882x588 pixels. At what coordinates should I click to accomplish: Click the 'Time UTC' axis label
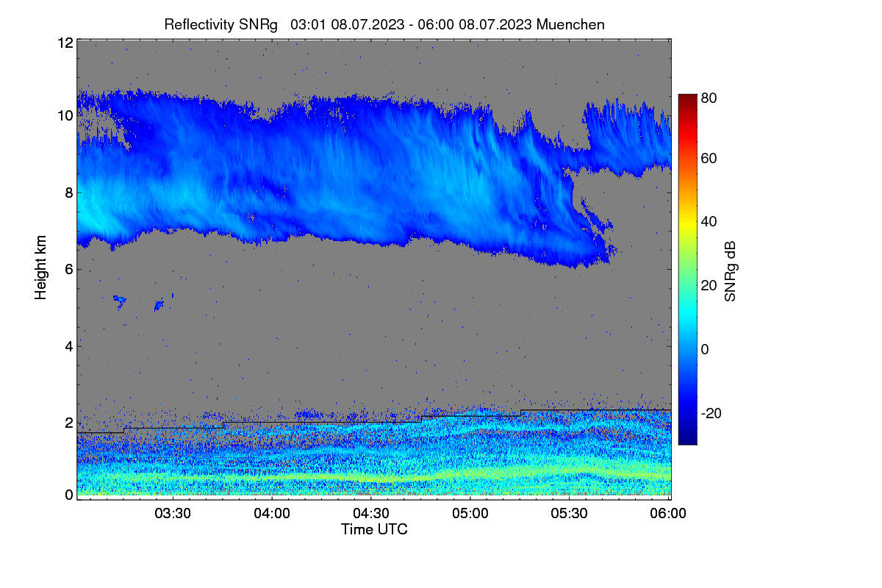(374, 529)
